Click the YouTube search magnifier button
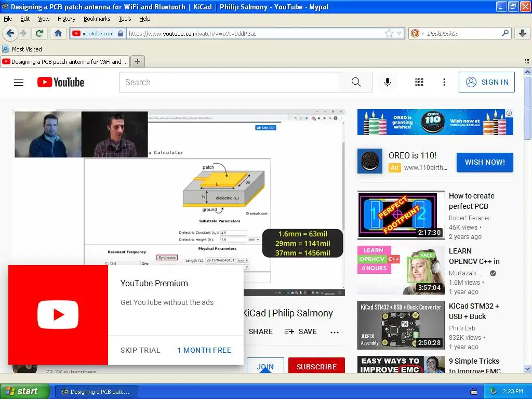This screenshot has width=532, height=399. 356,82
